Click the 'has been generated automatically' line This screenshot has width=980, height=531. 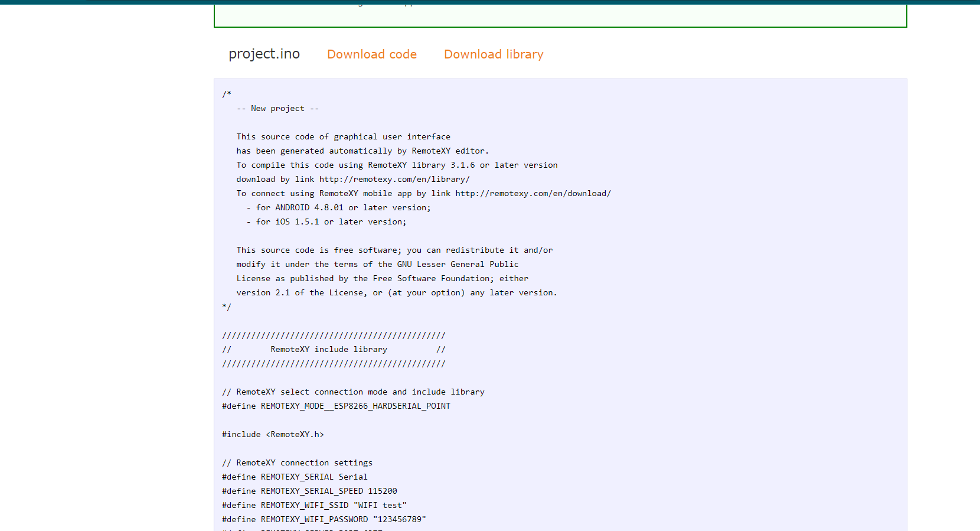[x=362, y=151]
